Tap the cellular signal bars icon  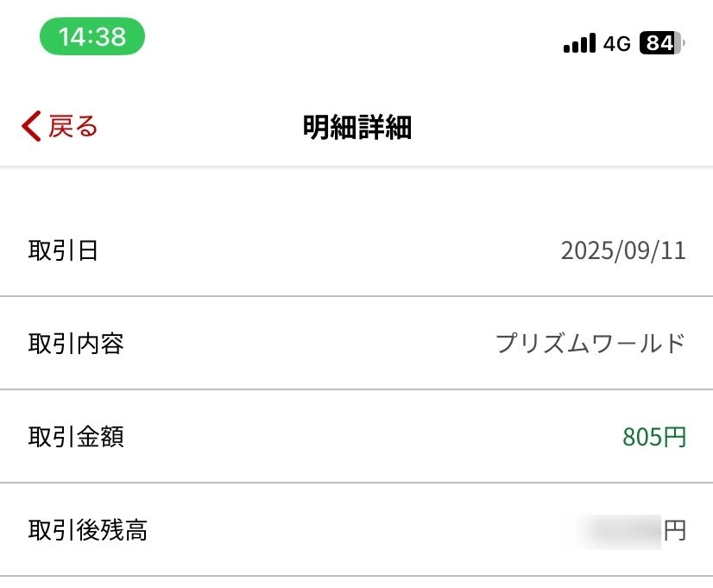(x=579, y=43)
